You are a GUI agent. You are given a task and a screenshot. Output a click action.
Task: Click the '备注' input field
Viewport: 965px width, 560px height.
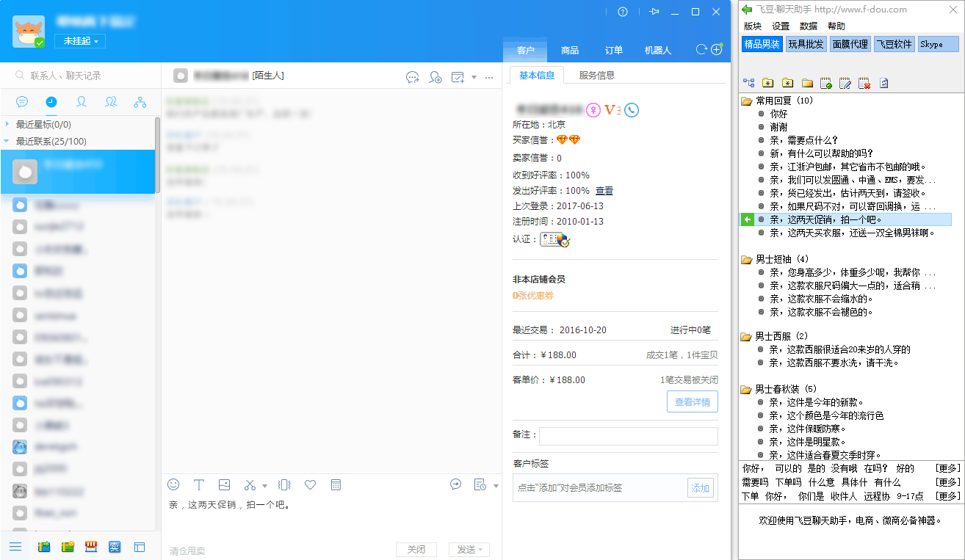click(x=629, y=436)
